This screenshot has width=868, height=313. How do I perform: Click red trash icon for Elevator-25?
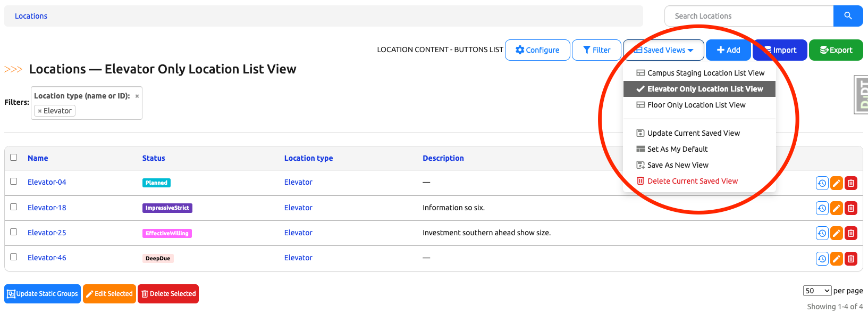pyautogui.click(x=850, y=233)
